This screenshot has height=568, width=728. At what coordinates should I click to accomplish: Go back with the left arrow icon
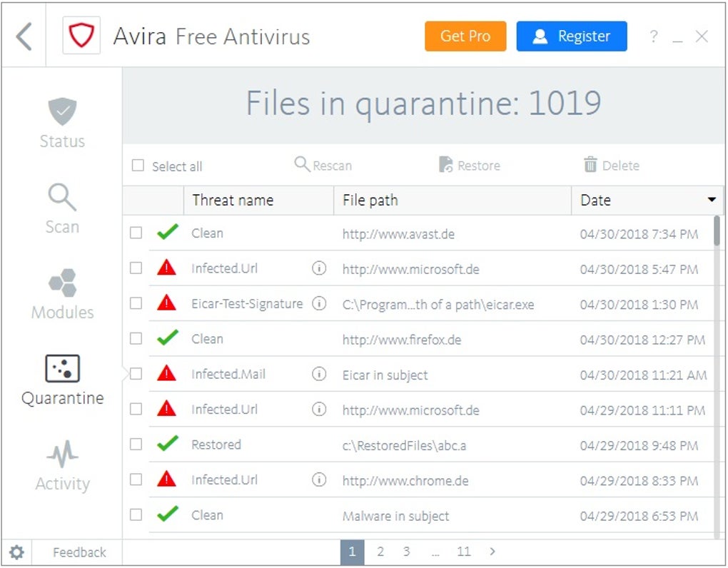[24, 36]
